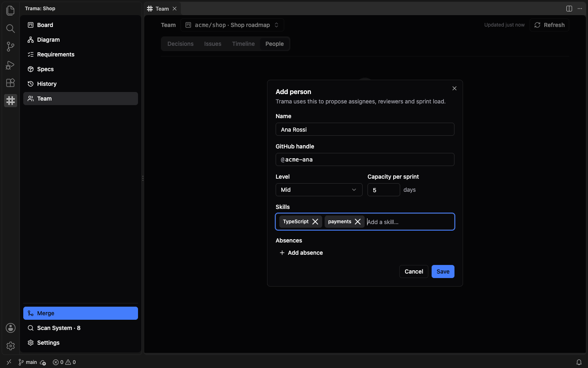Close the Add person dialog
The height and width of the screenshot is (368, 588).
click(x=454, y=88)
